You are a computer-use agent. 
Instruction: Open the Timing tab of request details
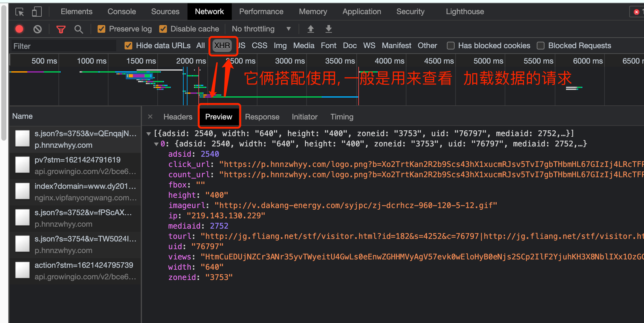[x=342, y=117]
